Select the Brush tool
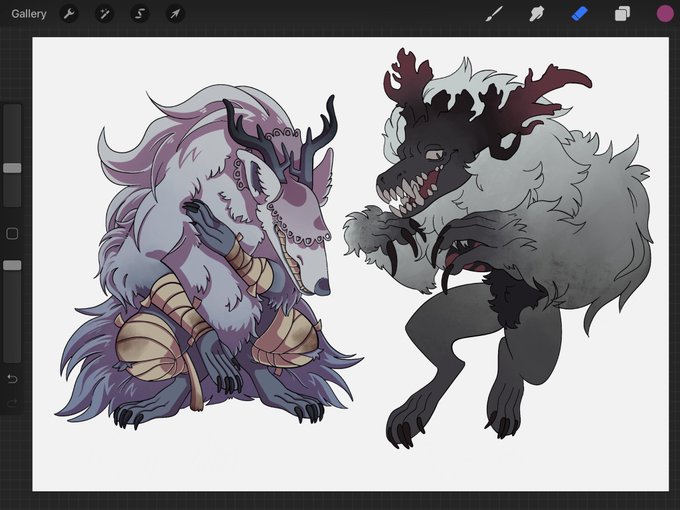Screen dimensions: 680x510 tap(494, 14)
